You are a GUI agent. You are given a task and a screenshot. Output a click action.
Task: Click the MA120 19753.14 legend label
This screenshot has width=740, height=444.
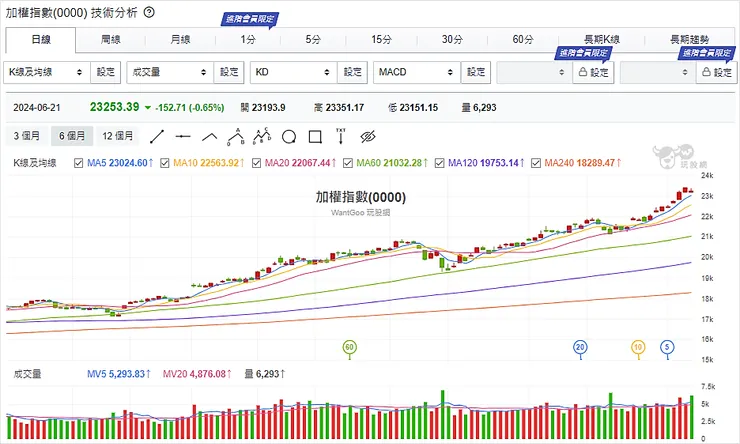487,163
